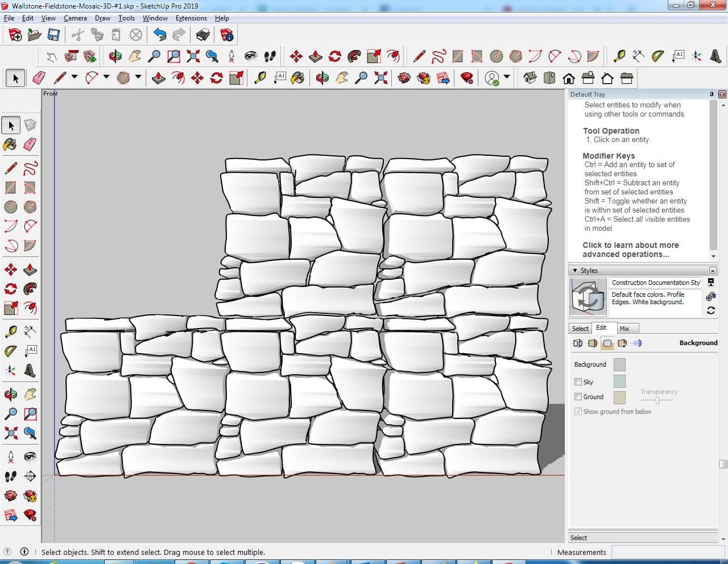Toggle Show ground from below checkbox
This screenshot has height=564, width=728.
(578, 412)
